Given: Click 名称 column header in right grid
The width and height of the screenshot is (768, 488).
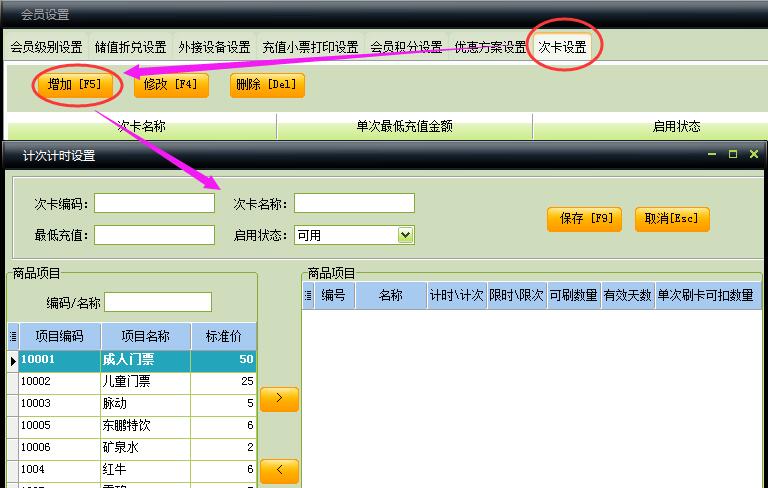Looking at the screenshot, I should [x=391, y=295].
